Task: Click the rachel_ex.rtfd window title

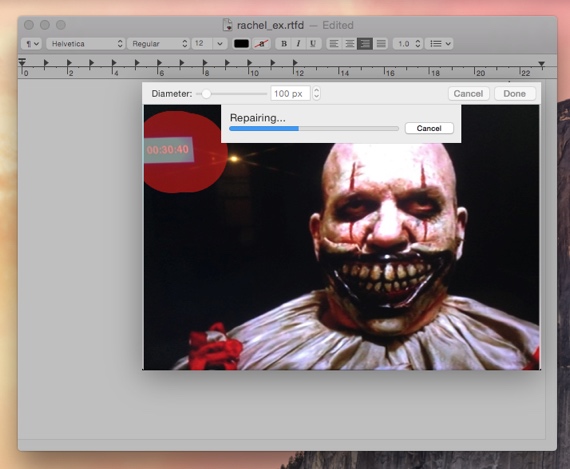Action: (270, 25)
